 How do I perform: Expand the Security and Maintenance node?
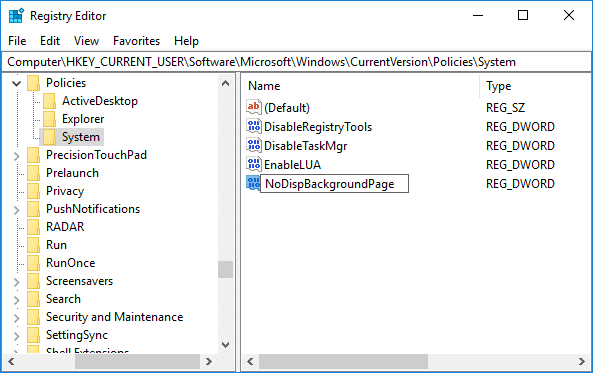click(16, 317)
